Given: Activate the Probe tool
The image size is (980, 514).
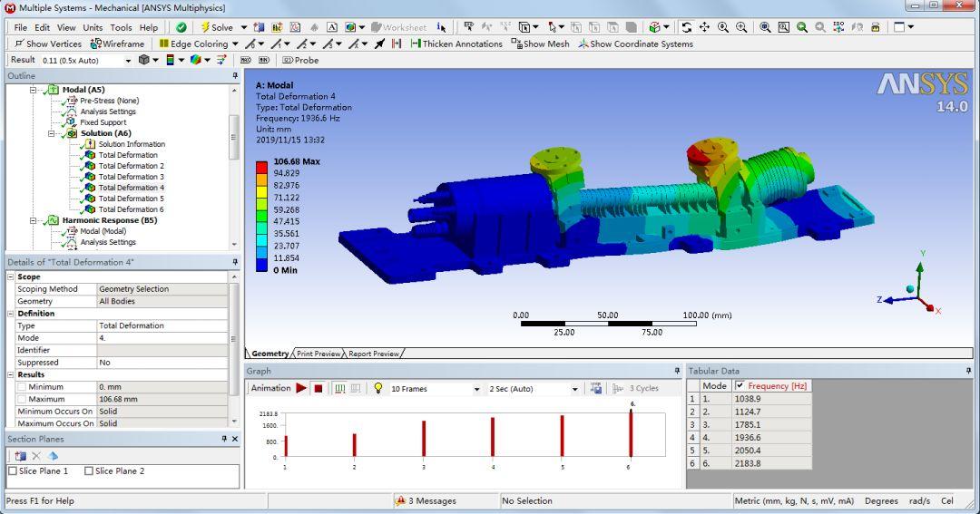Looking at the screenshot, I should (x=300, y=60).
